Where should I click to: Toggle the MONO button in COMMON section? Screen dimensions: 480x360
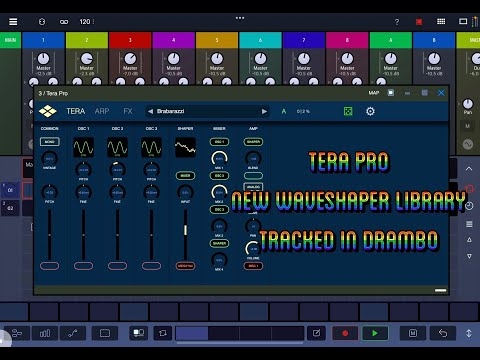pos(50,142)
